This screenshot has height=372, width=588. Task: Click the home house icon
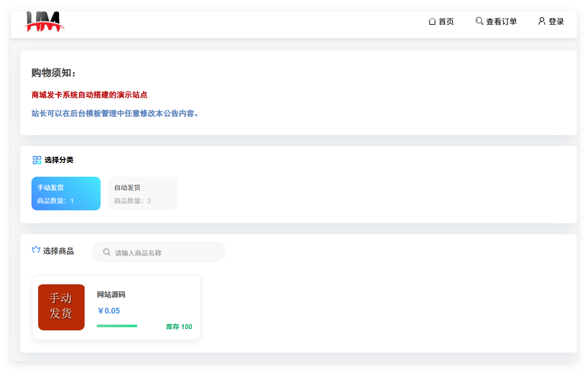pyautogui.click(x=432, y=21)
